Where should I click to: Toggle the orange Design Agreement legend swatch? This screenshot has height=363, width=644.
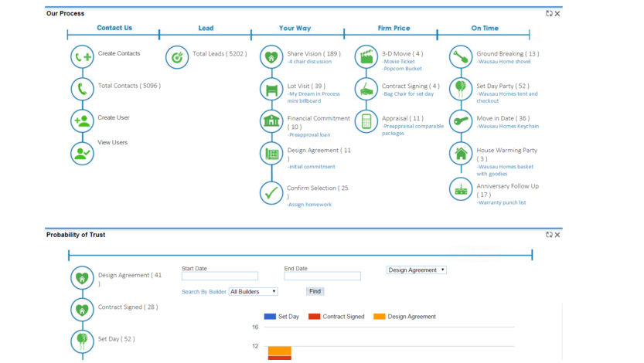(379, 316)
